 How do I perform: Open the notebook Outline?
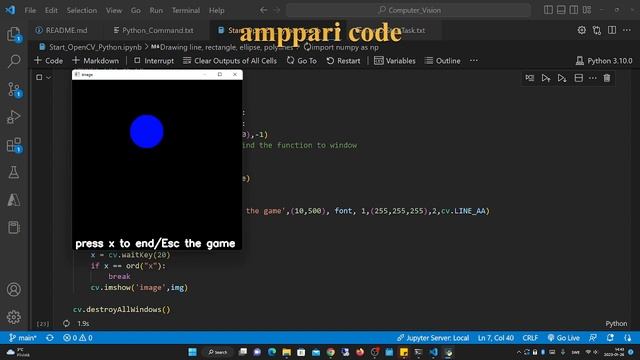coord(442,61)
